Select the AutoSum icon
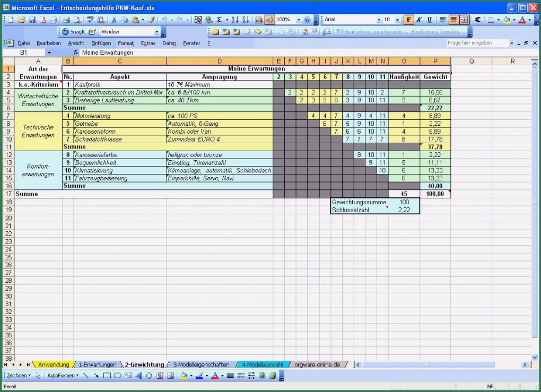 [x=219, y=19]
